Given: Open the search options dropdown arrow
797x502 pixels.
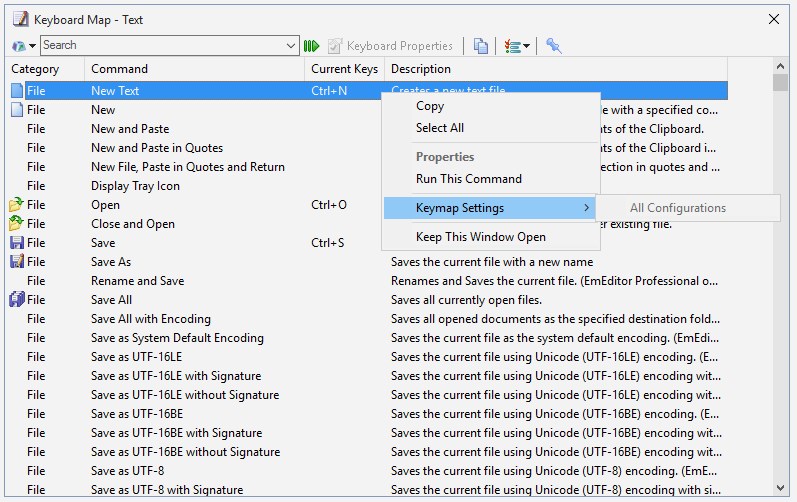Looking at the screenshot, I should point(32,46).
